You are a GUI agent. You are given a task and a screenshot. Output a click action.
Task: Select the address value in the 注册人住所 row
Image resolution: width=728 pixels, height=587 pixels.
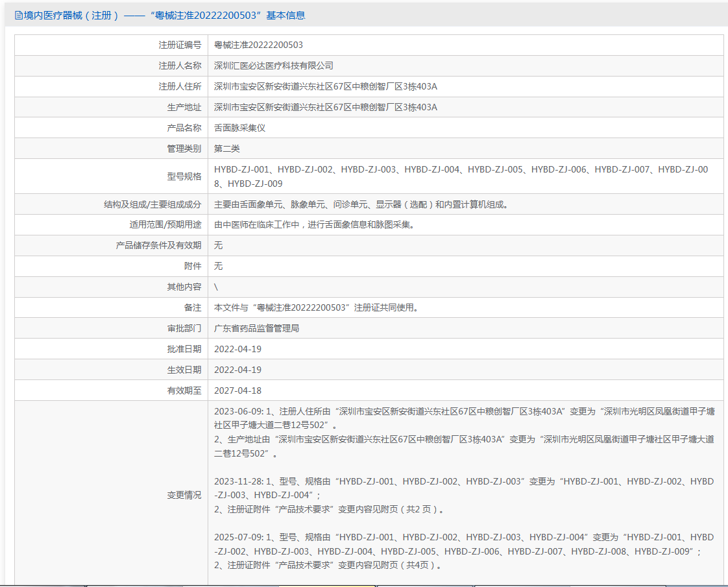point(326,87)
